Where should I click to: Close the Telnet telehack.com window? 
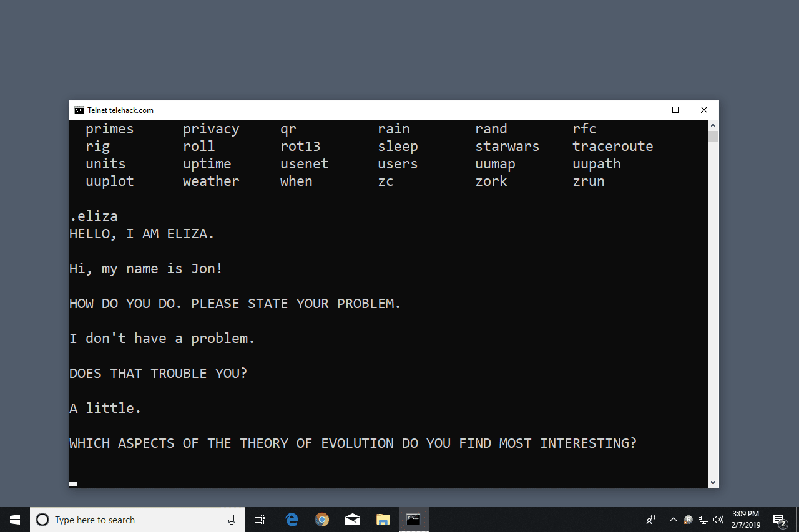point(704,110)
